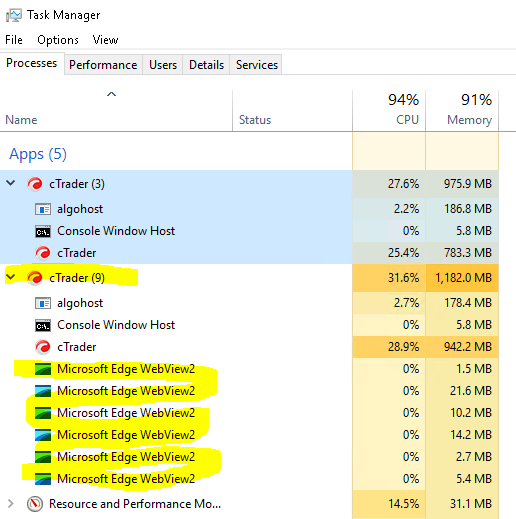Switch to the Performance tab
Viewport: 516px width, 519px height.
(103, 65)
